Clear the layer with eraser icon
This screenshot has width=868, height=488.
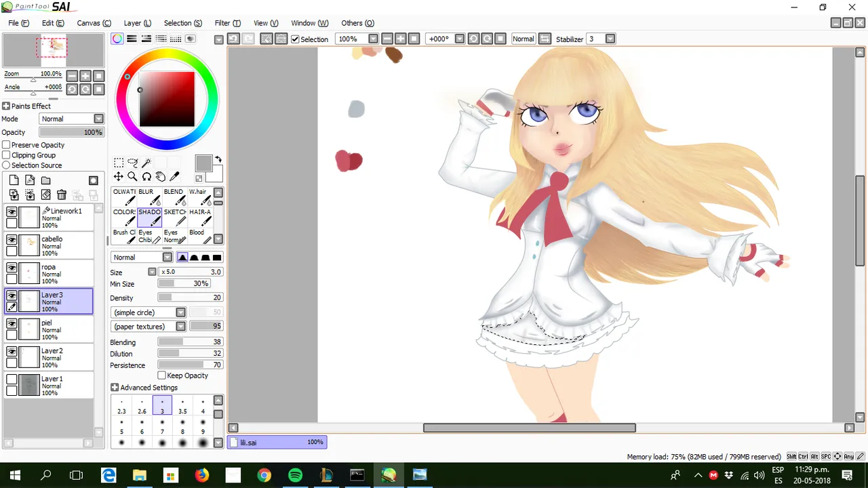[46, 195]
